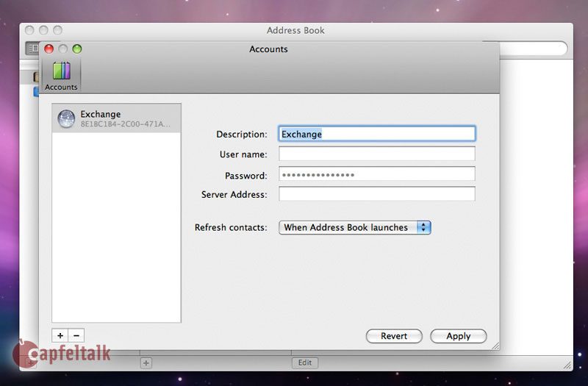The height and width of the screenshot is (386, 588).
Task: Grab the Accounts window resize corner
Action: click(x=495, y=346)
